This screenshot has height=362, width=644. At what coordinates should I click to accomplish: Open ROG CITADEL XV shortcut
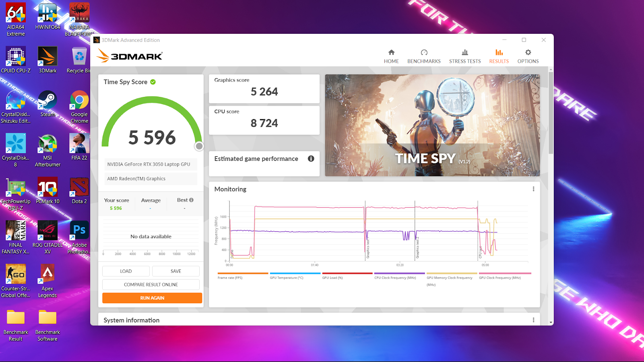pos(47,237)
